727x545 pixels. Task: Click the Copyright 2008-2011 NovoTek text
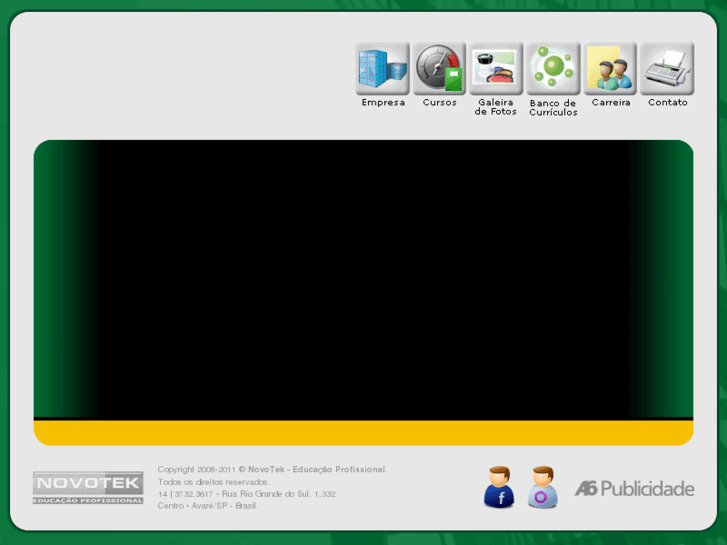(272, 469)
